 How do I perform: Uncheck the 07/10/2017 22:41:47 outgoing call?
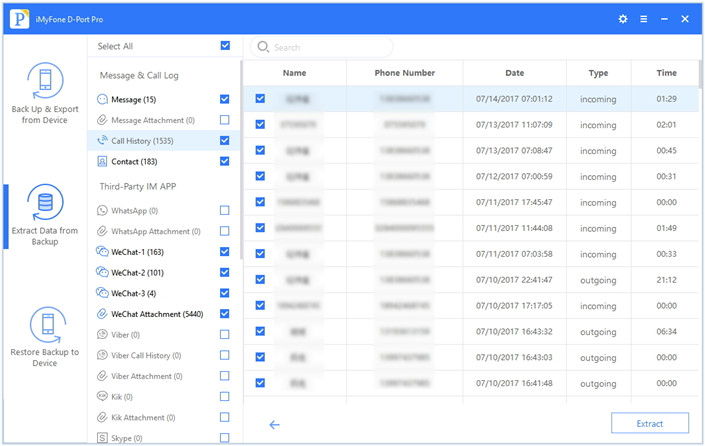pos(260,279)
